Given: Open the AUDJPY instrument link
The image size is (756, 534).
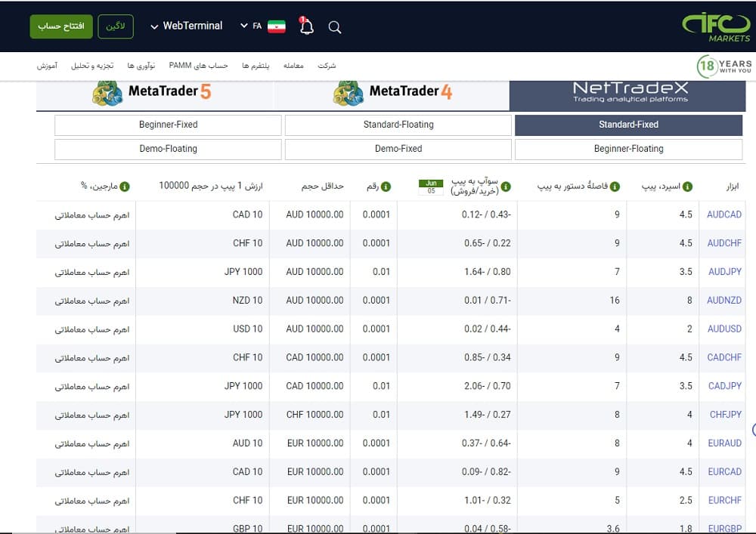Looking at the screenshot, I should 725,272.
